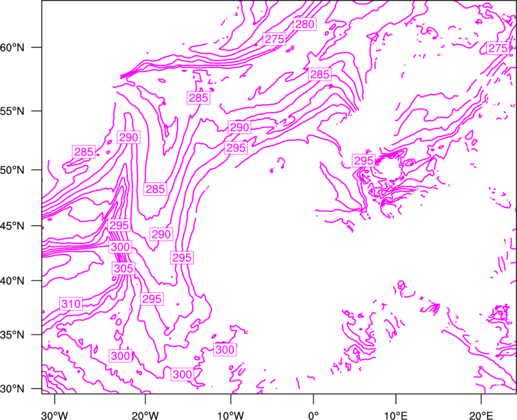Image resolution: width=517 pixels, height=420 pixels.
Task: Select the 295 label directly above the 300 and 305 labels
Action: [120, 226]
